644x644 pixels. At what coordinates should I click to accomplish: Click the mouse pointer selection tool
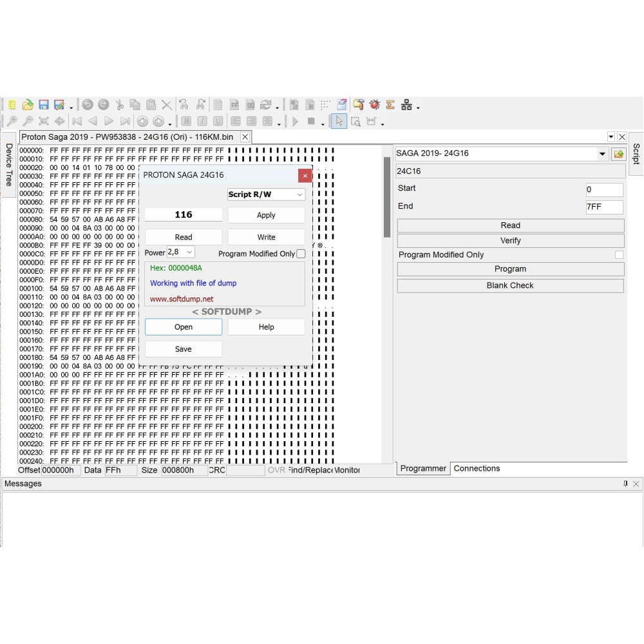[x=339, y=121]
